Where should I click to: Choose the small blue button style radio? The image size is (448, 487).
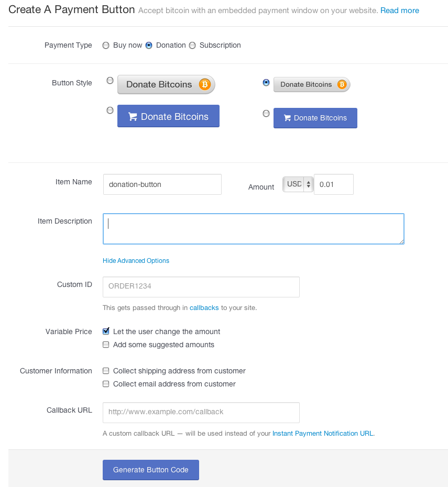(x=266, y=113)
